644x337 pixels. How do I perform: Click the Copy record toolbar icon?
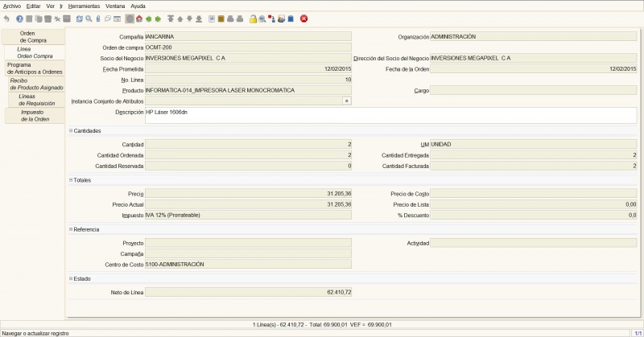point(39,18)
